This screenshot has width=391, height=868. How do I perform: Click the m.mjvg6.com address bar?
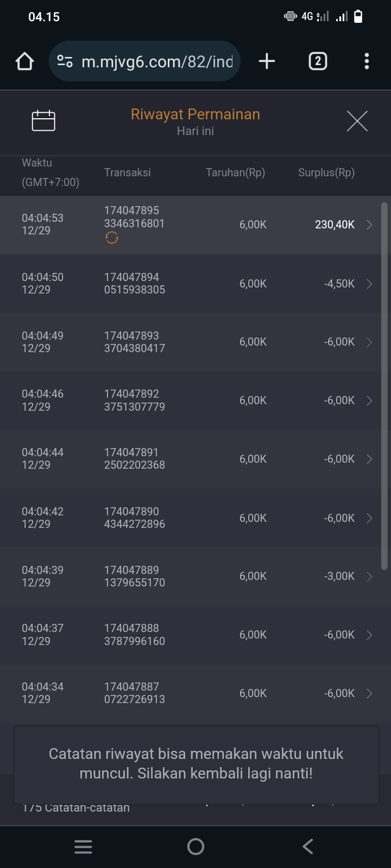tap(156, 61)
